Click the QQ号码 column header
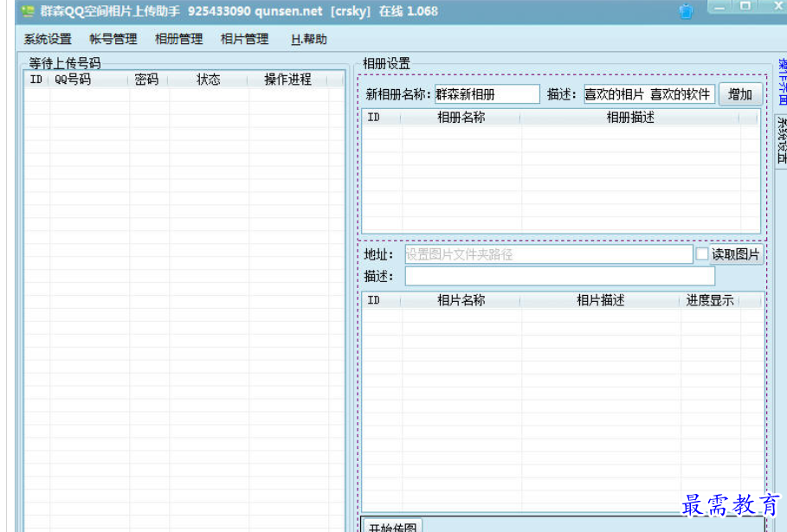Screen dimensions: 787x532 tap(87, 80)
